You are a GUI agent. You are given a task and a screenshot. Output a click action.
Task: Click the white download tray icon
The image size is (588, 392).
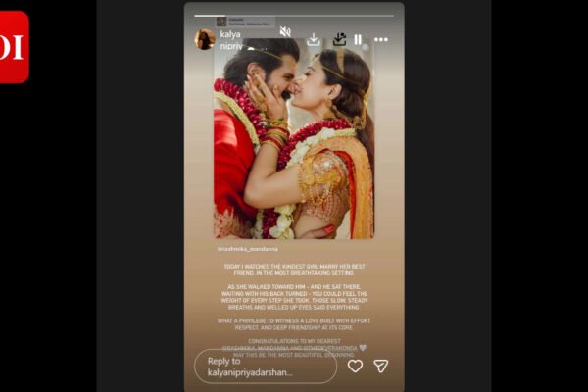(x=314, y=40)
